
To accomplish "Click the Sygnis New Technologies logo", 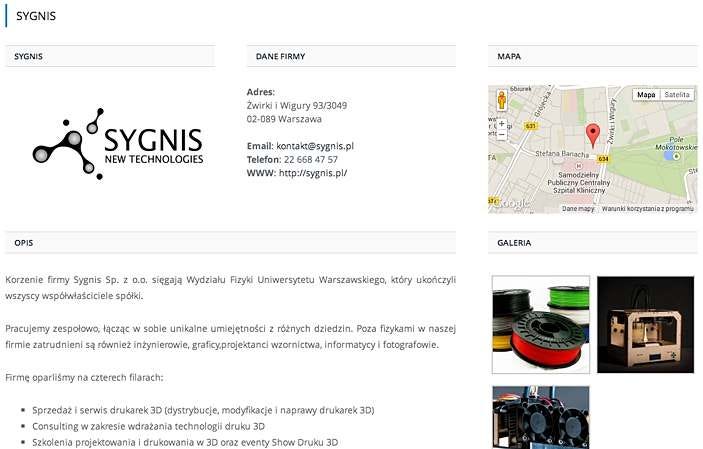I will [x=118, y=144].
